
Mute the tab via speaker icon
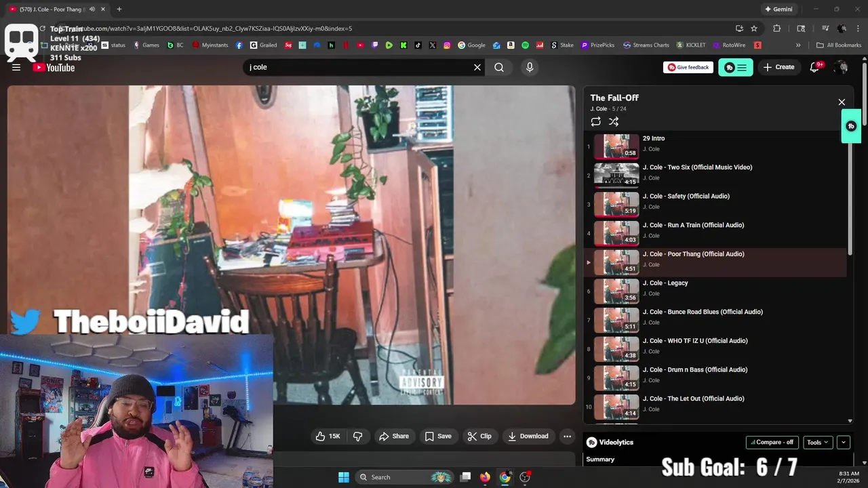click(x=92, y=9)
